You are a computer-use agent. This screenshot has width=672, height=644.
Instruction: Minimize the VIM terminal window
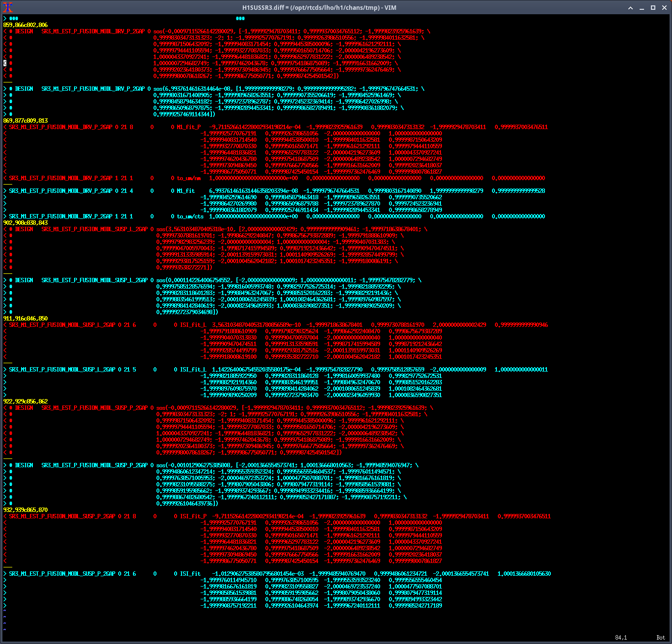click(642, 8)
